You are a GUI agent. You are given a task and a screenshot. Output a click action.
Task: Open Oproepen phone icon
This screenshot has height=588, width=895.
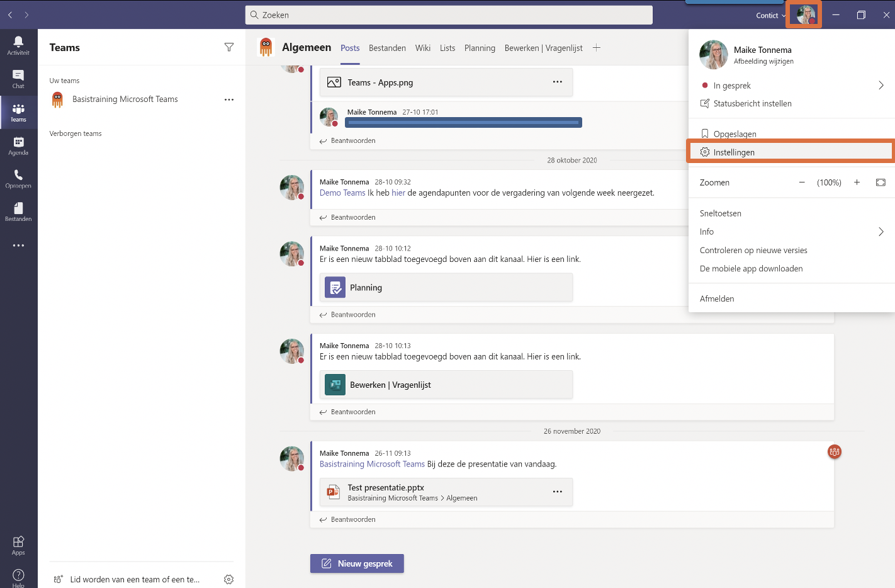[18, 179]
